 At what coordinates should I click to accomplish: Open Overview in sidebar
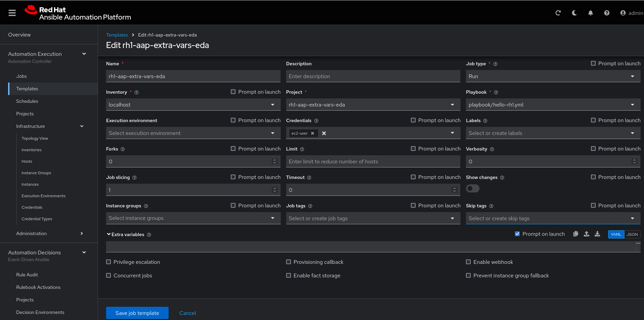point(19,35)
